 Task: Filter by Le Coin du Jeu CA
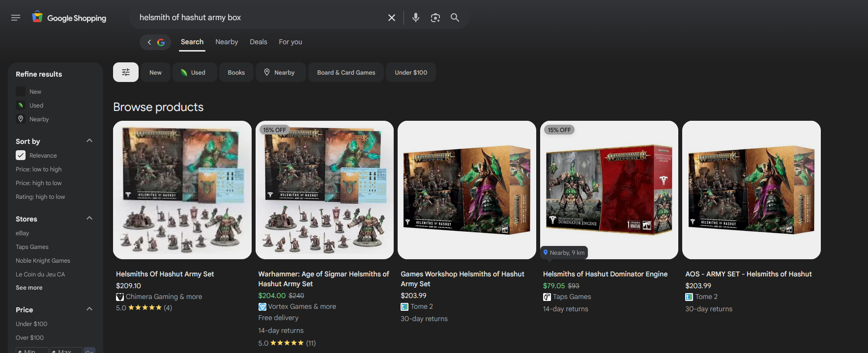point(40,274)
